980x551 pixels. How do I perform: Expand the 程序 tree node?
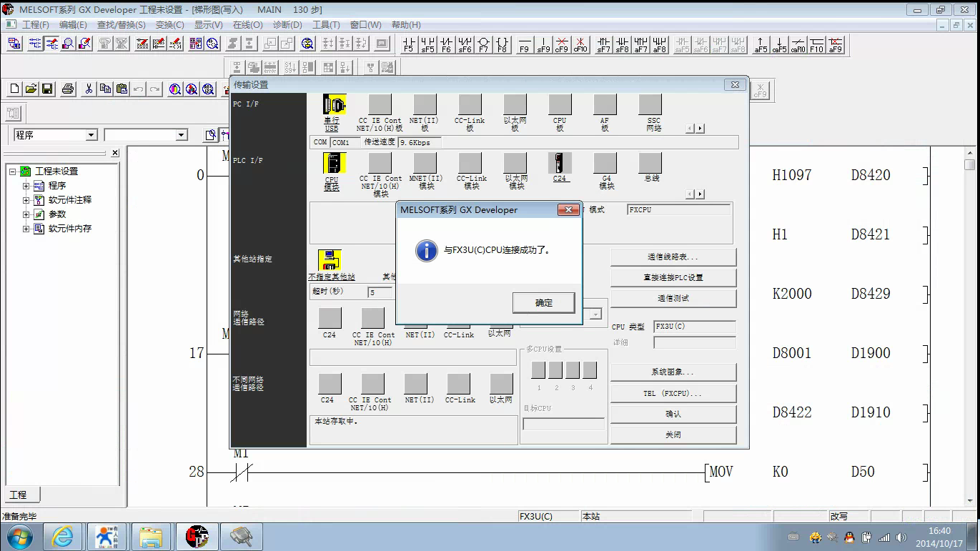click(x=26, y=186)
